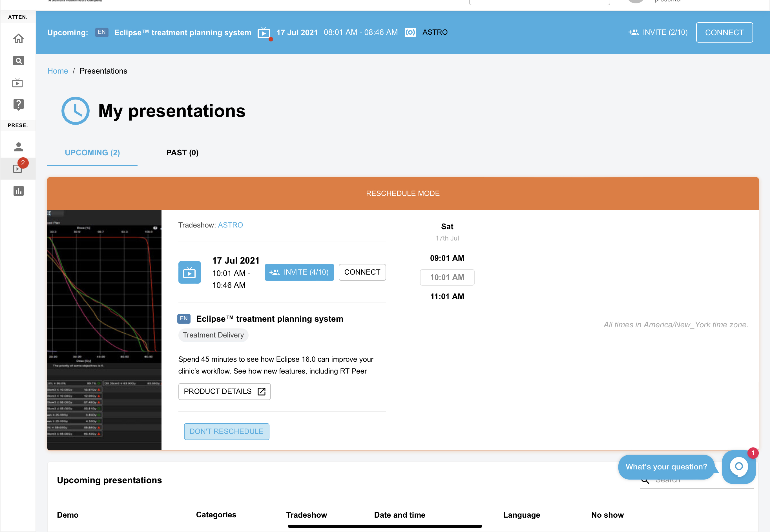Click the No show column header

pyautogui.click(x=607, y=515)
